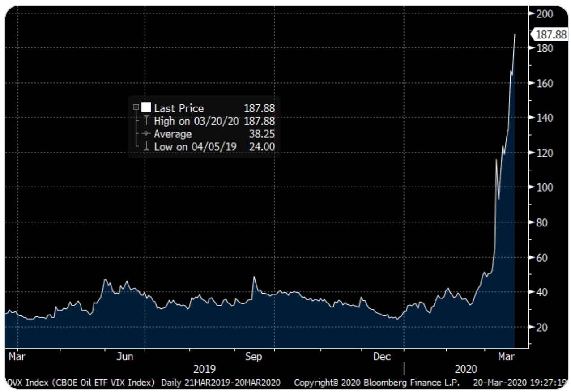Click the Average marker icon in legend

pos(146,134)
